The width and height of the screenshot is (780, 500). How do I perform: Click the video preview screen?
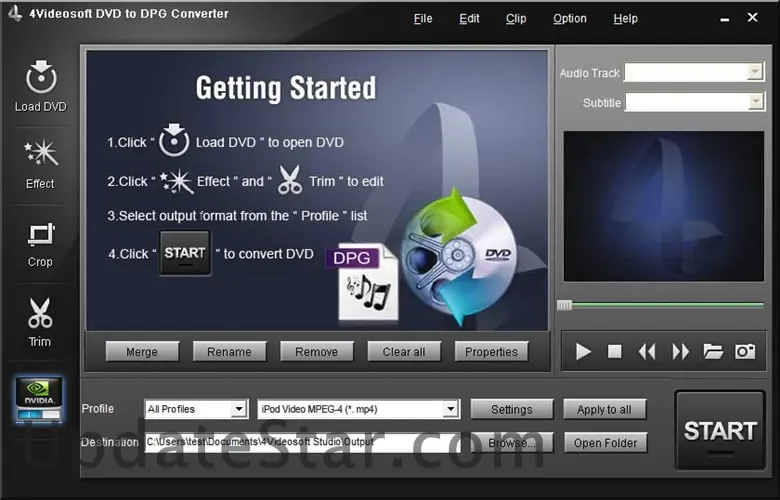click(663, 206)
